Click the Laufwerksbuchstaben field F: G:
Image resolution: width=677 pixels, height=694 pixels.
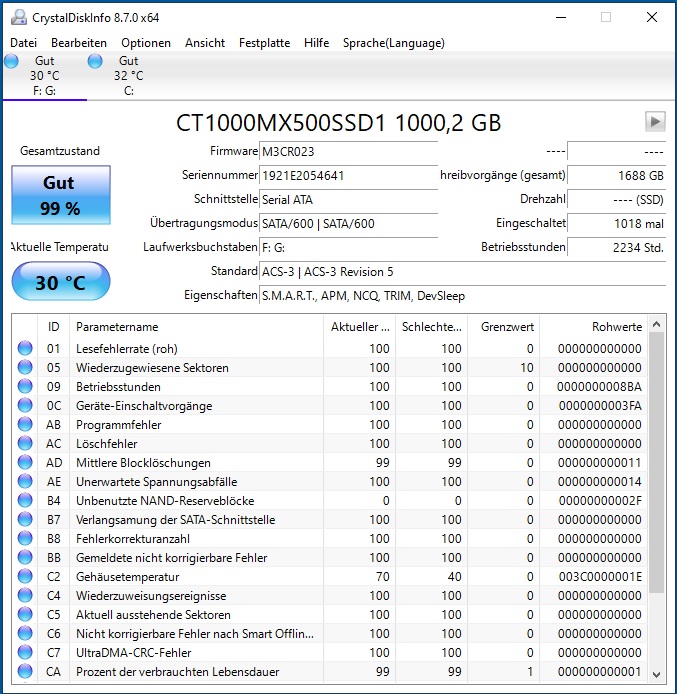coord(348,247)
